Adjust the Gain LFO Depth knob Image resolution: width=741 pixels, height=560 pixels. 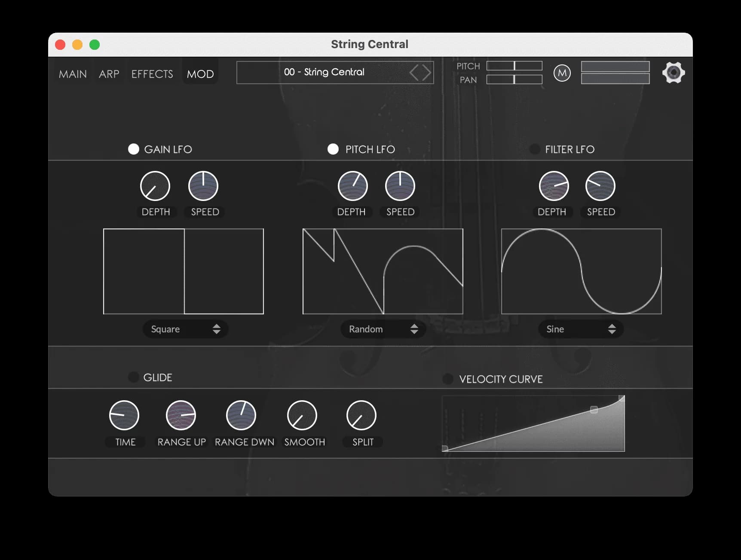click(x=156, y=186)
